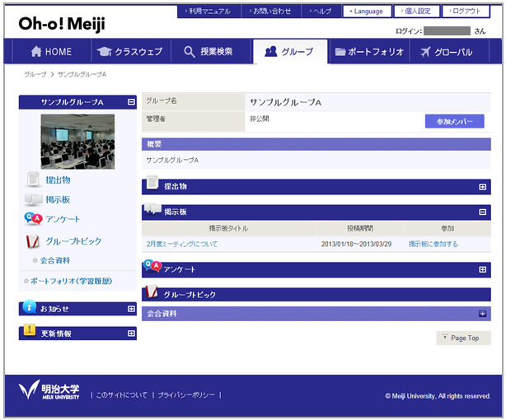Click the グループトピック notebook icon in sidebar
Image resolution: width=506 pixels, height=420 pixels.
(33, 241)
